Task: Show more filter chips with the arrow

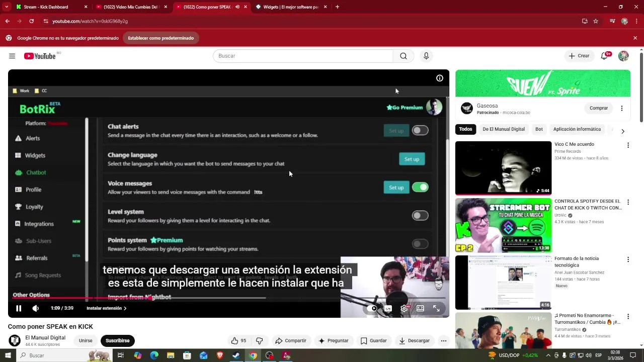Action: coord(623,131)
